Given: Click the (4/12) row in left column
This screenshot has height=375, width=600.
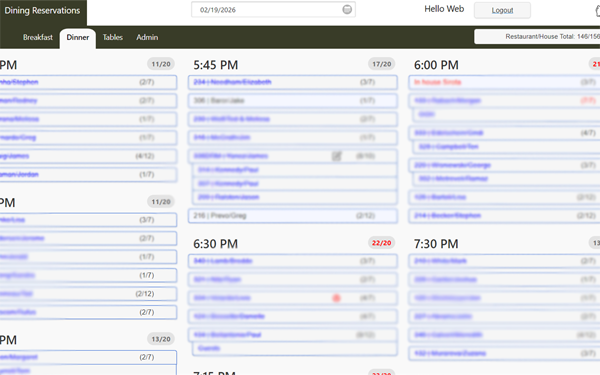Looking at the screenshot, I should click(88, 156).
